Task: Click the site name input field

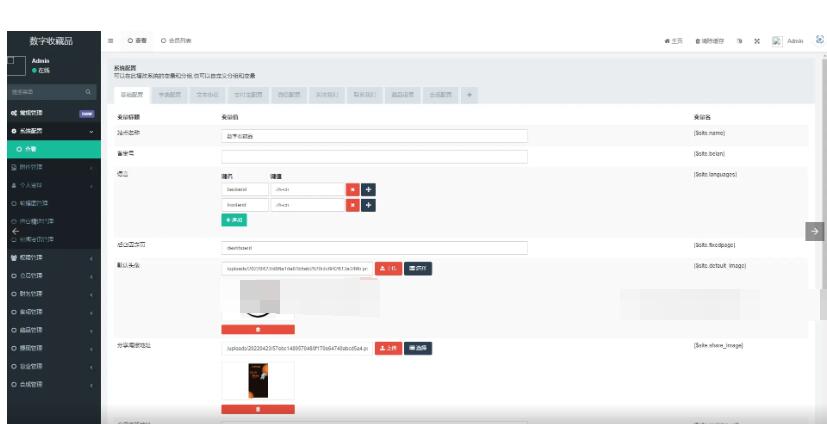Action: 373,136
